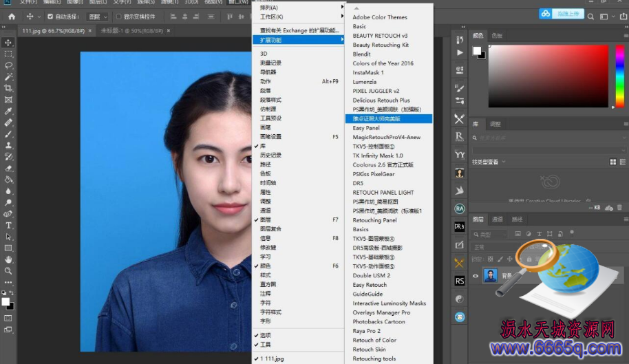Enable the 显示变换控件 checkbox
The width and height of the screenshot is (629, 364).
click(x=119, y=17)
